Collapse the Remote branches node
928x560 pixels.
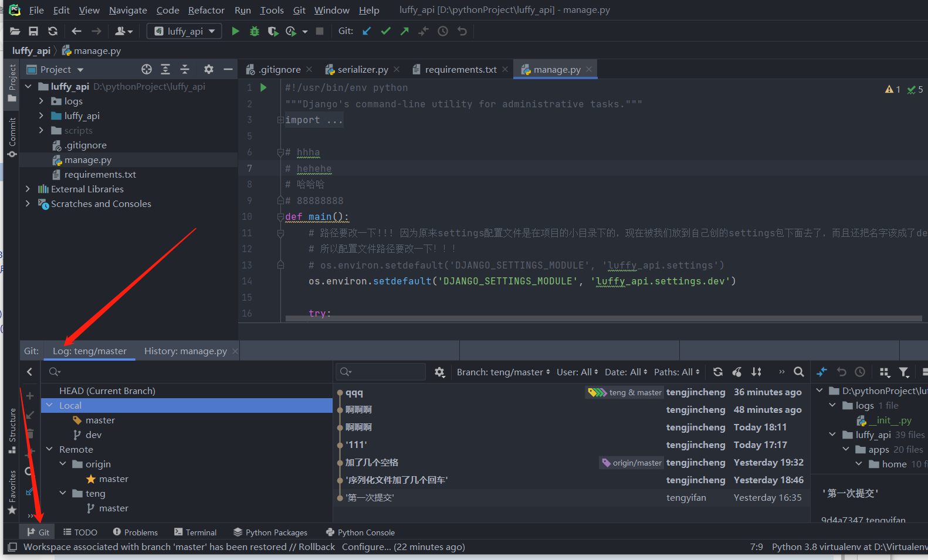(x=49, y=449)
